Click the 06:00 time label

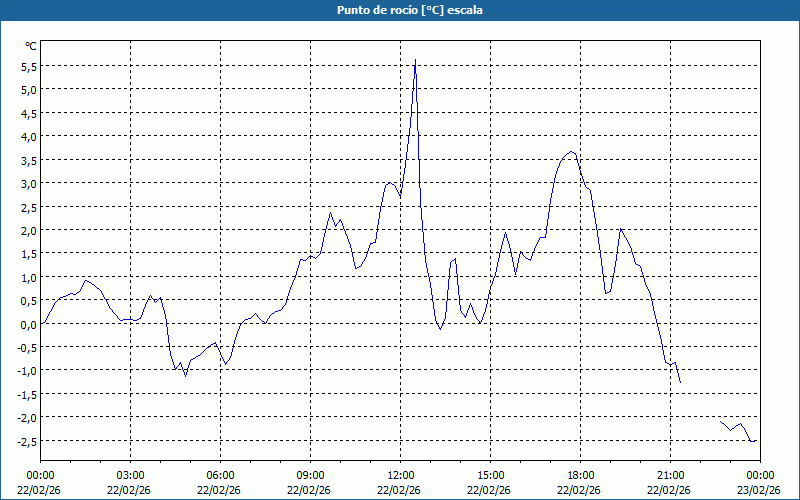tap(220, 475)
